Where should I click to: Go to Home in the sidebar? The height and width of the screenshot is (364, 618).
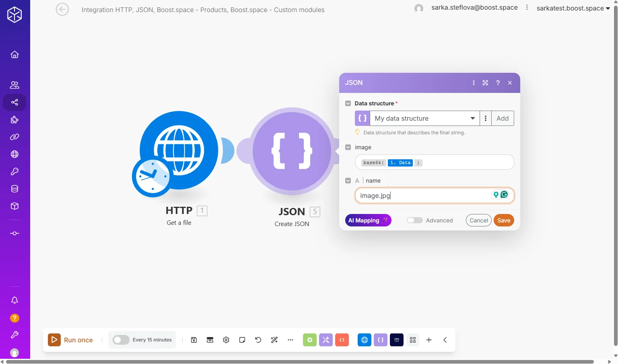point(14,55)
